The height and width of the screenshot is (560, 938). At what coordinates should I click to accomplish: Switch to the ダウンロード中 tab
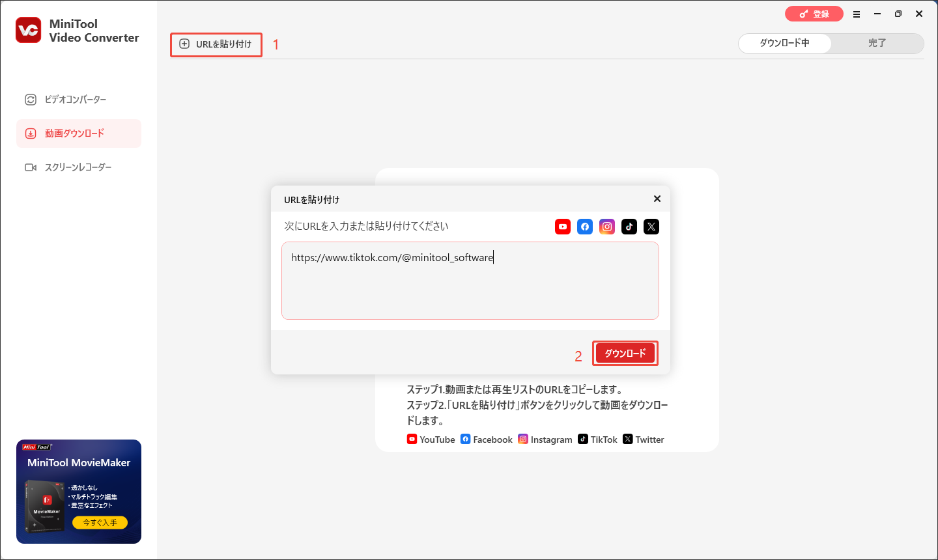click(785, 43)
